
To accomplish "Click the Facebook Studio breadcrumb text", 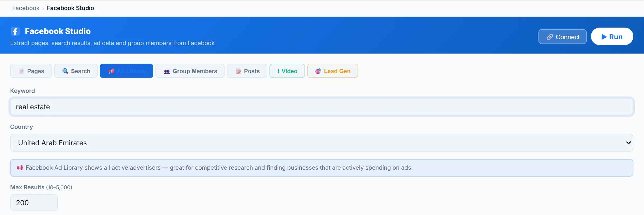I will [71, 8].
